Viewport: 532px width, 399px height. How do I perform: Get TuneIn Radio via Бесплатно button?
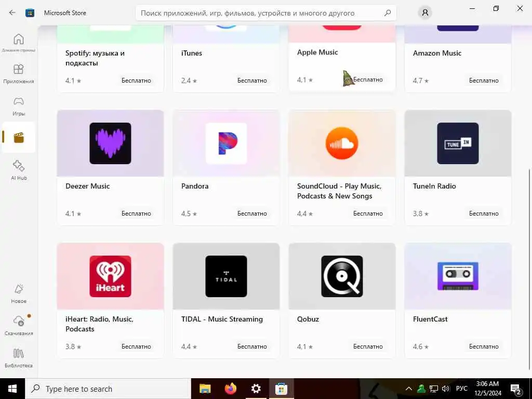click(484, 214)
